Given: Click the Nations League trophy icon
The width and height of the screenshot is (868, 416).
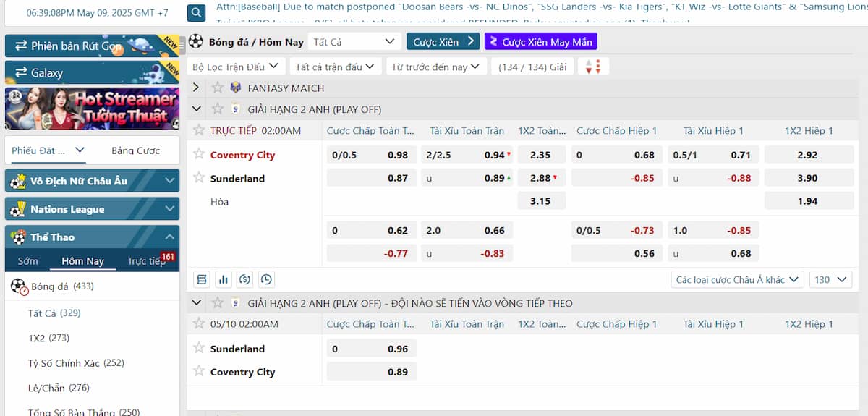Looking at the screenshot, I should (17, 209).
